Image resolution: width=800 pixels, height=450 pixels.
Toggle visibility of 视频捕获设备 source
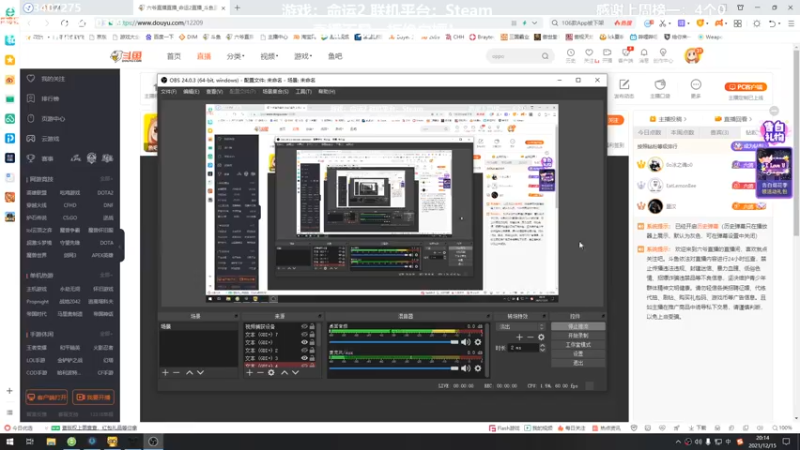(x=304, y=327)
